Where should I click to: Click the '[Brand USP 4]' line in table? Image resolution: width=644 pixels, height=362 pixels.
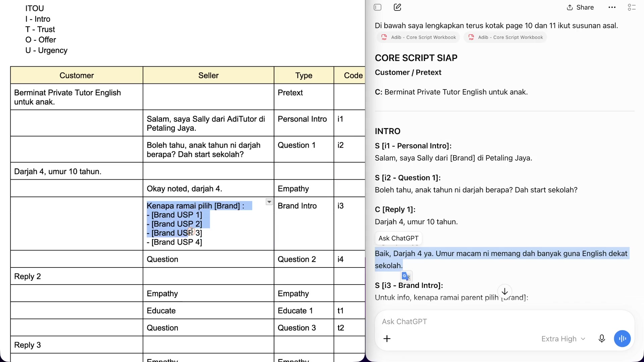174,242
